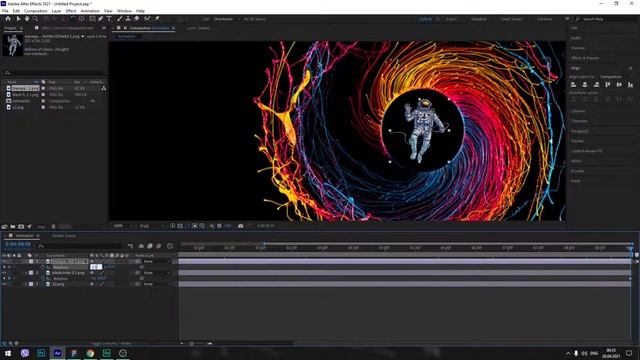The height and width of the screenshot is (360, 640).
Task: Click the Home icon in the toolbar
Action: coord(8,19)
